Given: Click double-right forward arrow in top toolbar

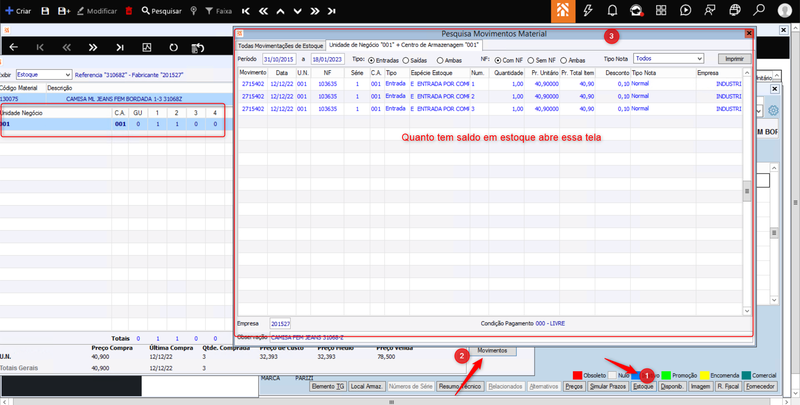Looking at the screenshot, I should 315,11.
